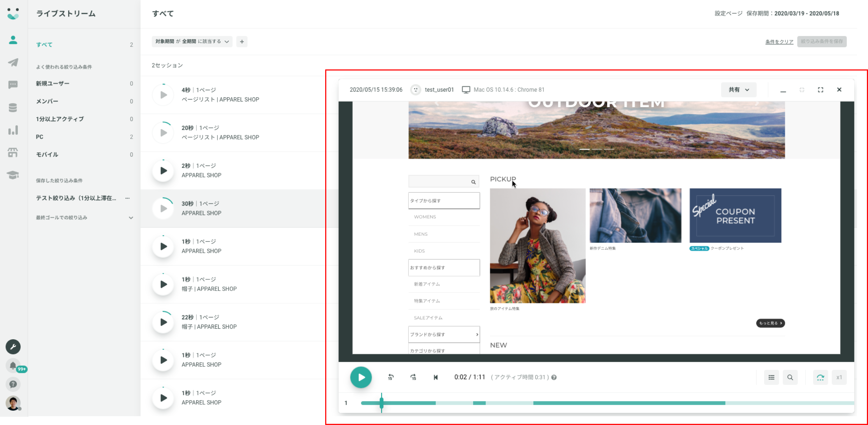This screenshot has height=425, width=868.
Task: Open notifications bell with 99+ badge
Action: point(13,366)
